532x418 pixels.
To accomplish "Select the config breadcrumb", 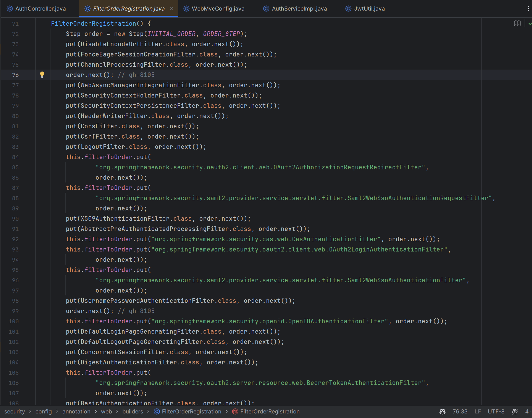I will (44, 411).
